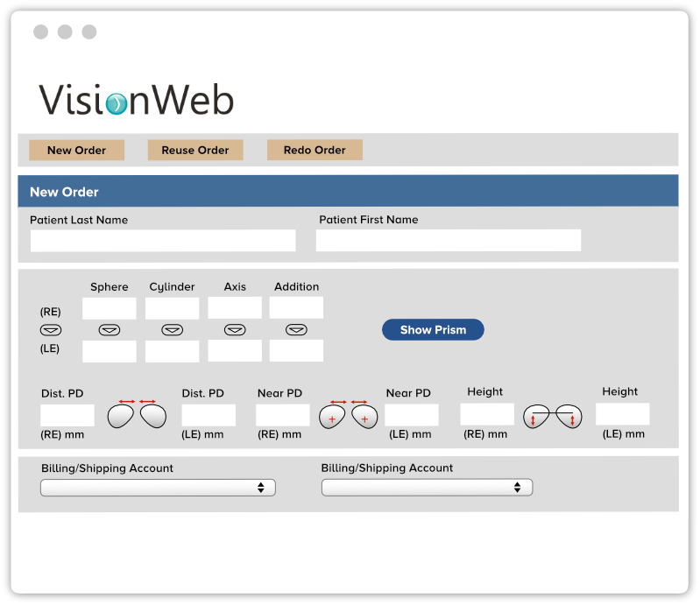Image resolution: width=700 pixels, height=605 pixels.
Task: Switch to Reuse Order
Action: 195,150
